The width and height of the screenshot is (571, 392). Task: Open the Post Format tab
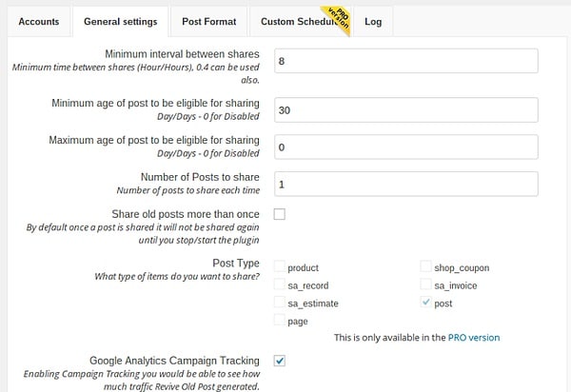207,21
